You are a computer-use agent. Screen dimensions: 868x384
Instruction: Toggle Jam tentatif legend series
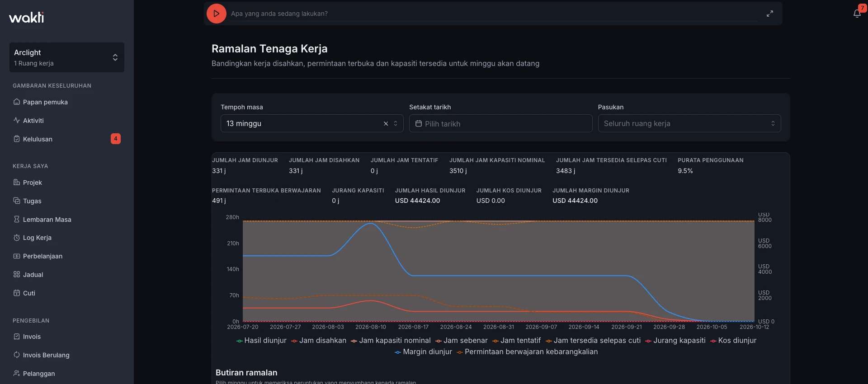coord(516,341)
